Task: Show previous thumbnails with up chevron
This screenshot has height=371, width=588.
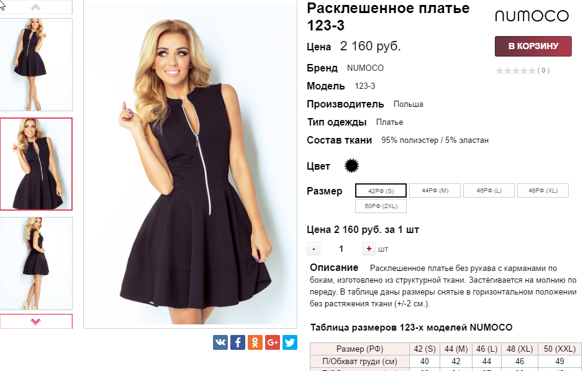Action: [x=35, y=7]
